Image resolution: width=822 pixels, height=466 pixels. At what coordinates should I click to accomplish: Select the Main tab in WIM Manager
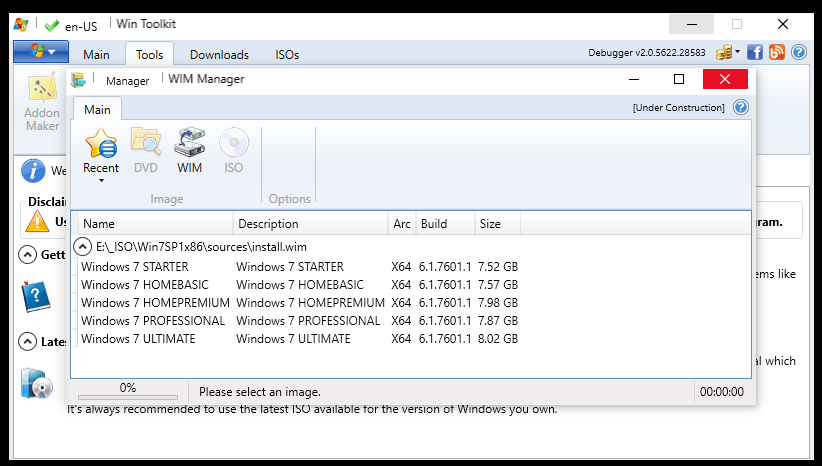[x=98, y=110]
